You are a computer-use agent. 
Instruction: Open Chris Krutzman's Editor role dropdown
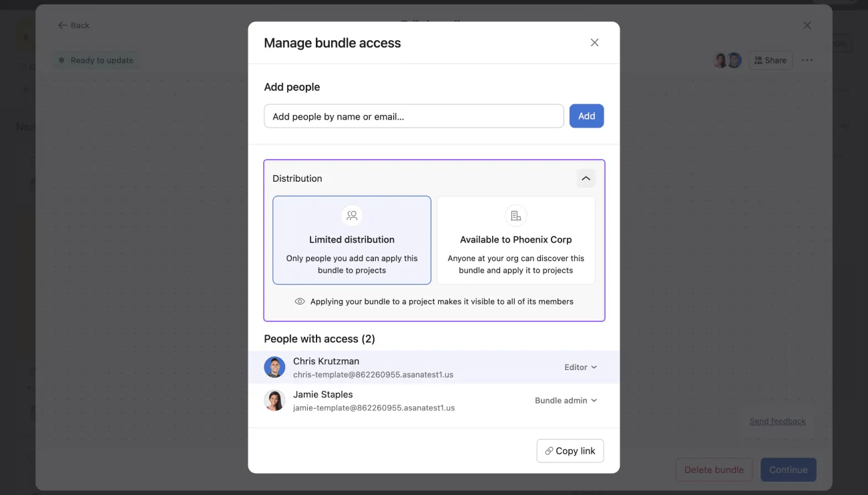580,367
